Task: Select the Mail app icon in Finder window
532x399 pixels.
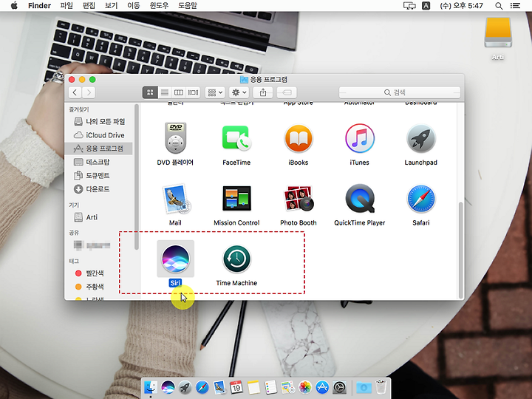Action: click(x=177, y=199)
